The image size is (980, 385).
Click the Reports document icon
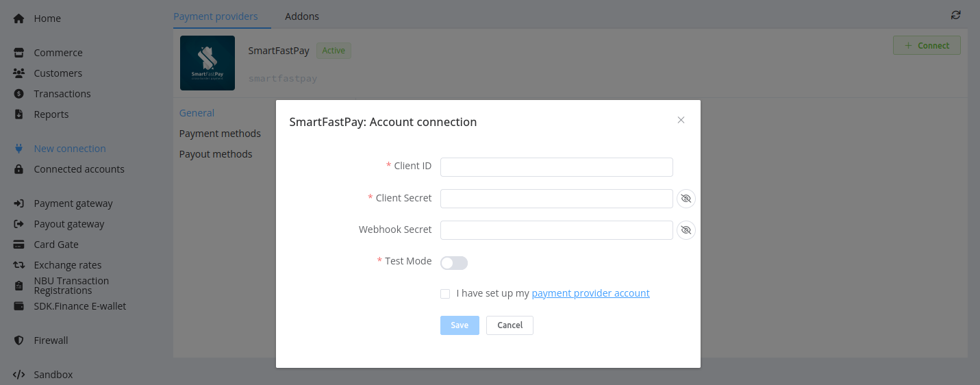point(19,114)
